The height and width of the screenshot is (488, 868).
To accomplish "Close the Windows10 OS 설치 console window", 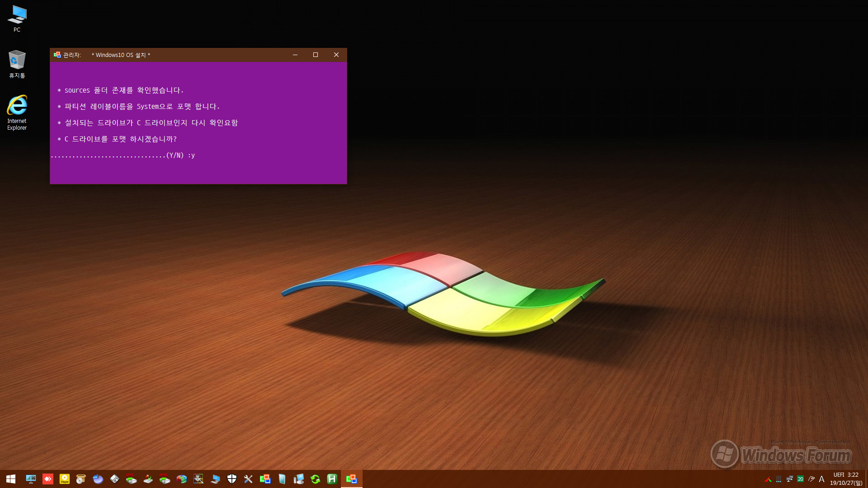I will (336, 55).
